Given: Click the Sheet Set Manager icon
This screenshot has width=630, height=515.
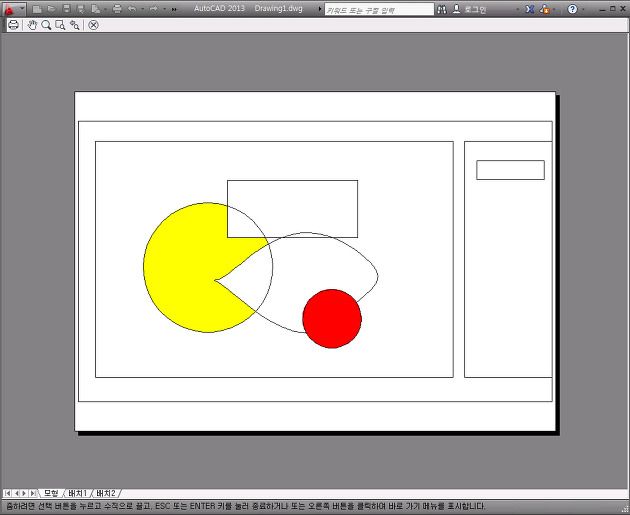Looking at the screenshot, I should [x=96, y=9].
